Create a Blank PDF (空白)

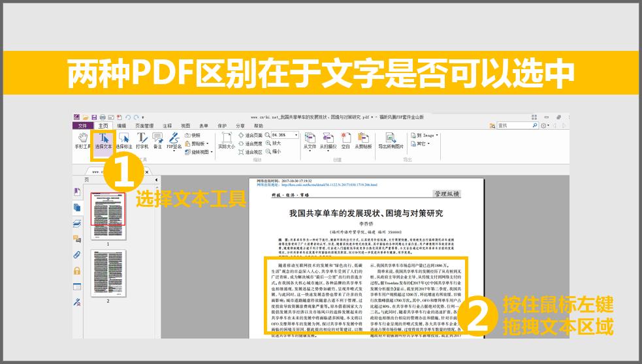pos(345,140)
